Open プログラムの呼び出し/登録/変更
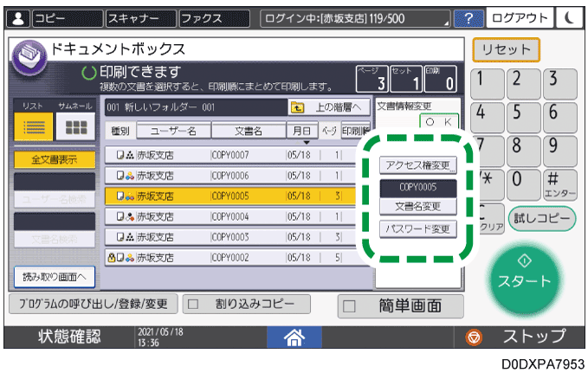Image resolution: width=588 pixels, height=373 pixels. coord(93,304)
